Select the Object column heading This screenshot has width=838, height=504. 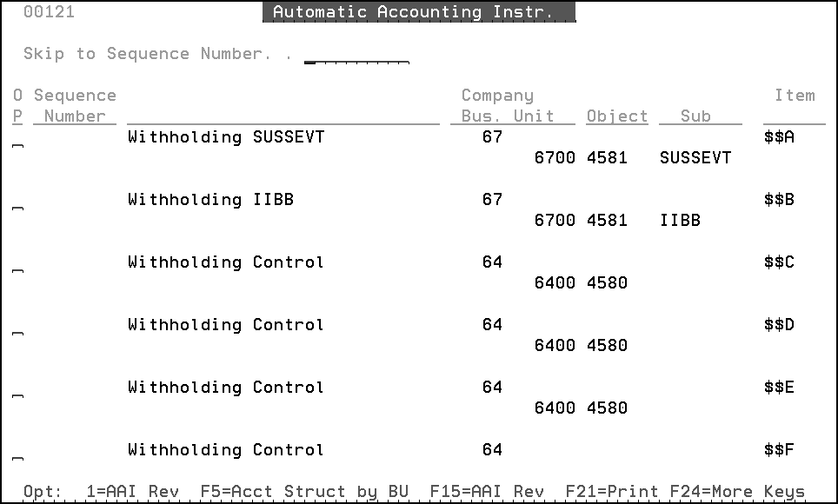click(616, 115)
